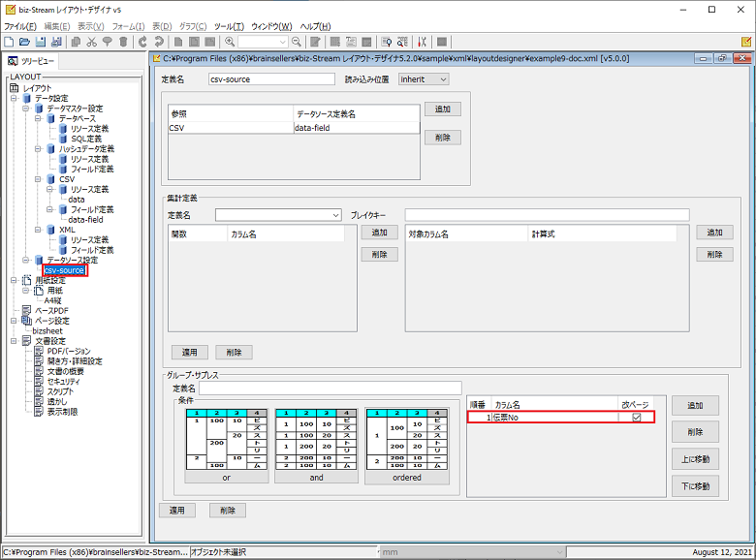
Task: Delete with the trash can icon
Action: pos(123,42)
